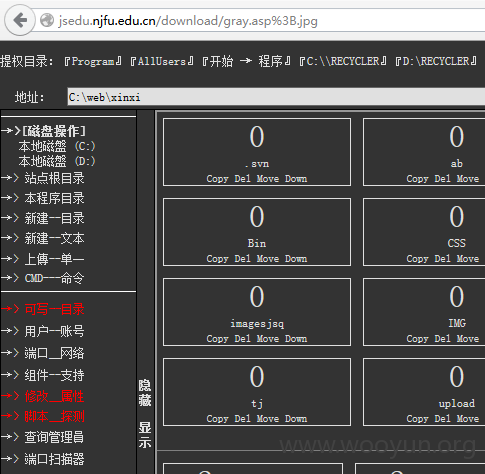Click Move under imagesjsq folder
The width and height of the screenshot is (485, 474).
click(x=268, y=339)
